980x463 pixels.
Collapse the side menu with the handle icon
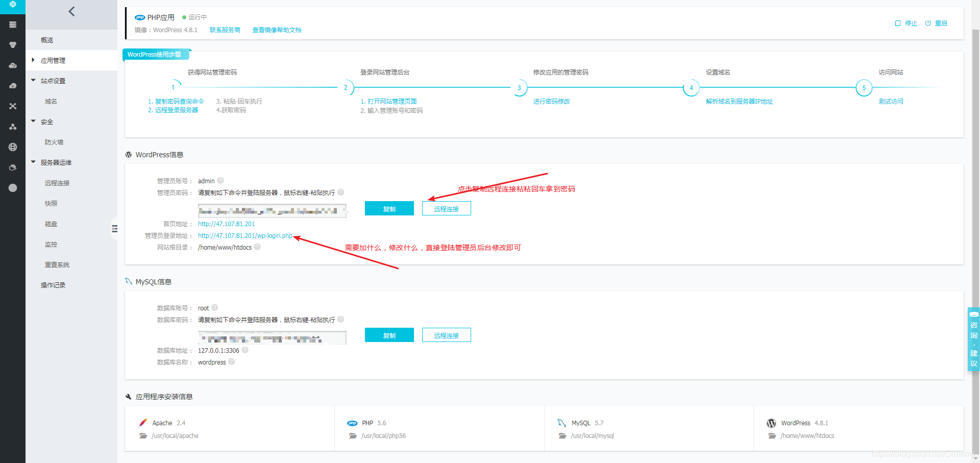tap(114, 229)
